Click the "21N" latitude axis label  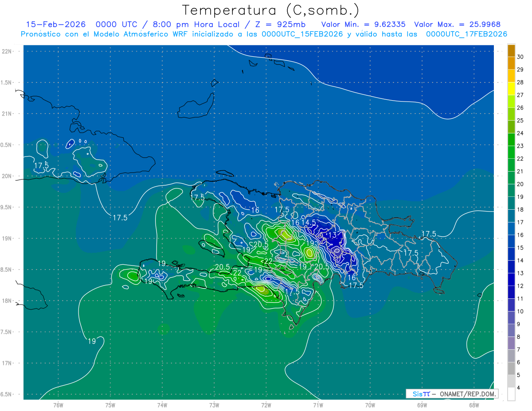tap(8, 114)
